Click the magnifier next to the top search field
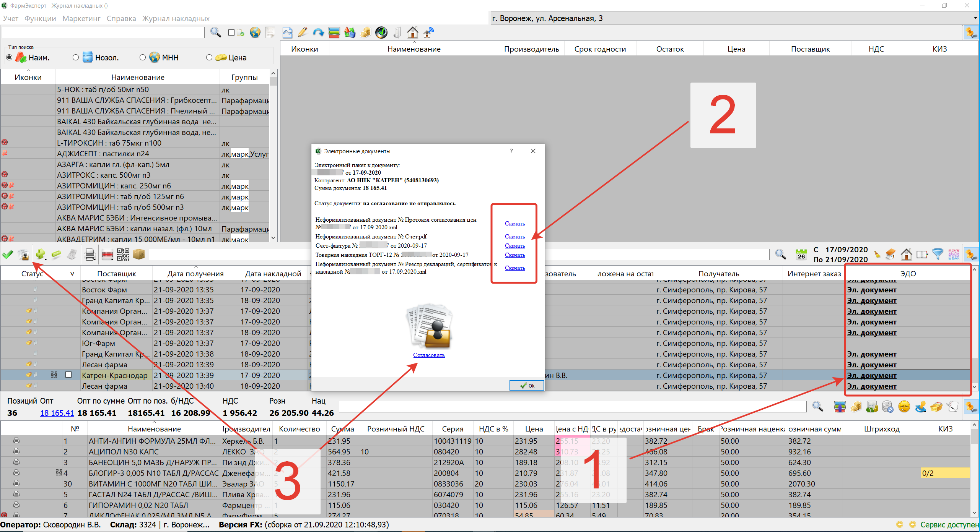 pos(216,33)
